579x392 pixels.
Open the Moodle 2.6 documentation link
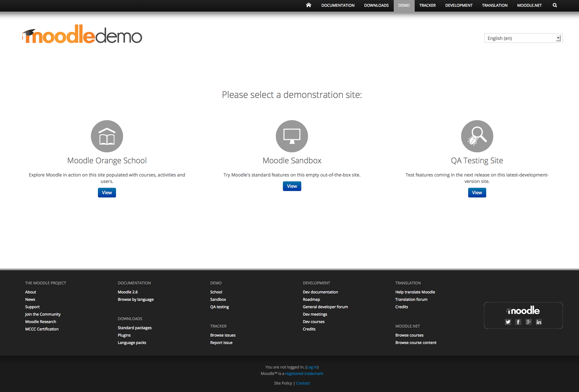(x=128, y=292)
